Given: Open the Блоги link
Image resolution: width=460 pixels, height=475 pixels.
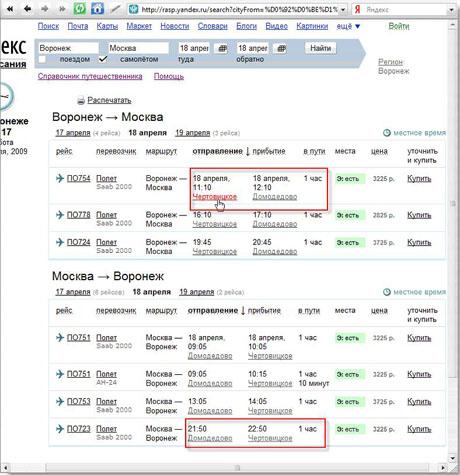Looking at the screenshot, I should (x=246, y=26).
